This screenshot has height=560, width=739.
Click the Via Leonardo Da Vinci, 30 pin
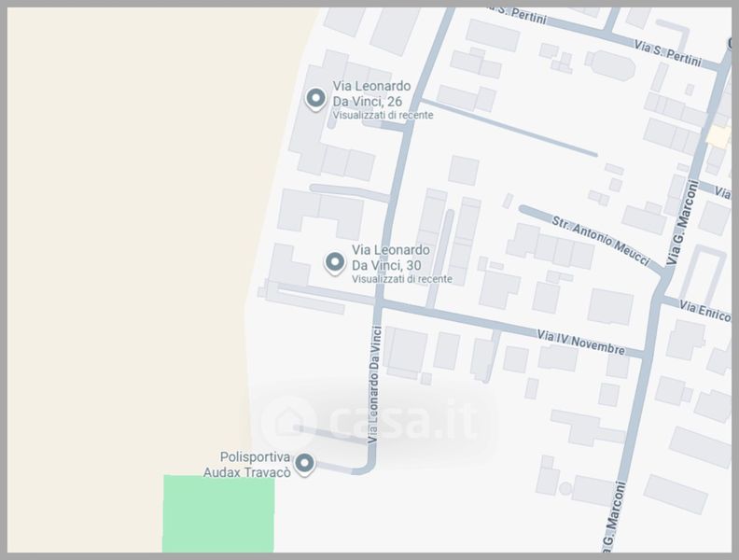tap(334, 262)
